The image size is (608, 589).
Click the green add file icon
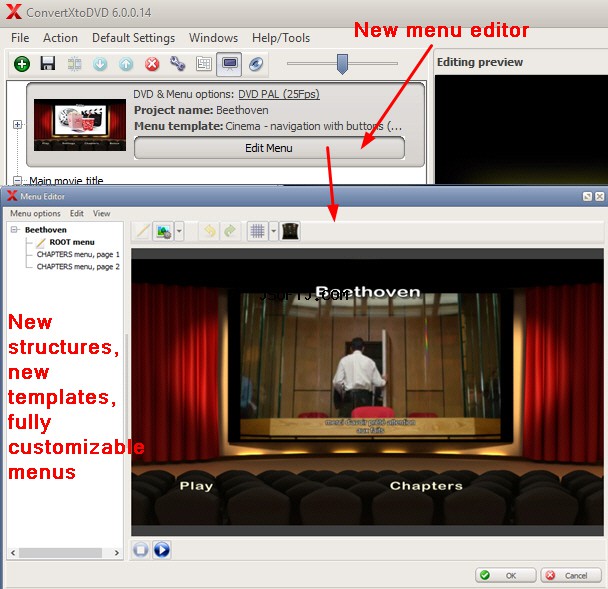pyautogui.click(x=22, y=64)
